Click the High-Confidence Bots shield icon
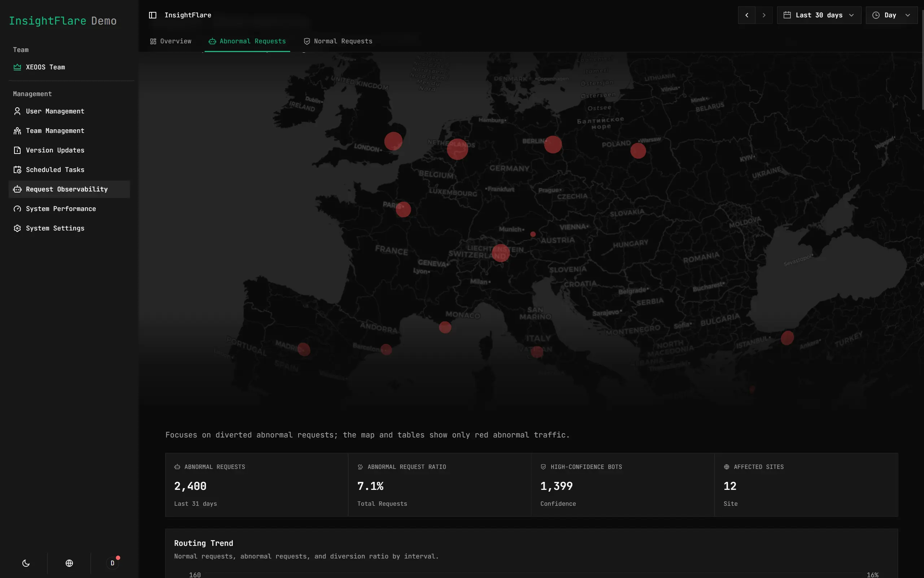The height and width of the screenshot is (578, 924). tap(543, 467)
